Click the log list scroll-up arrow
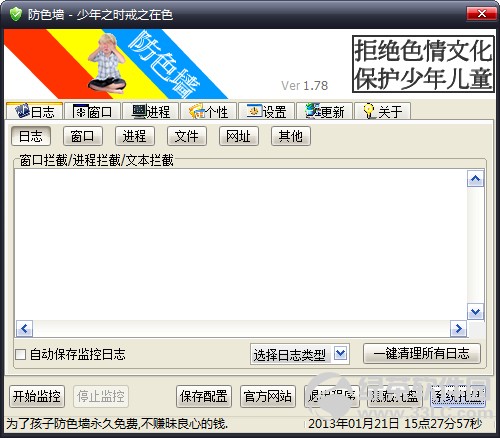500x438 pixels. tap(475, 179)
